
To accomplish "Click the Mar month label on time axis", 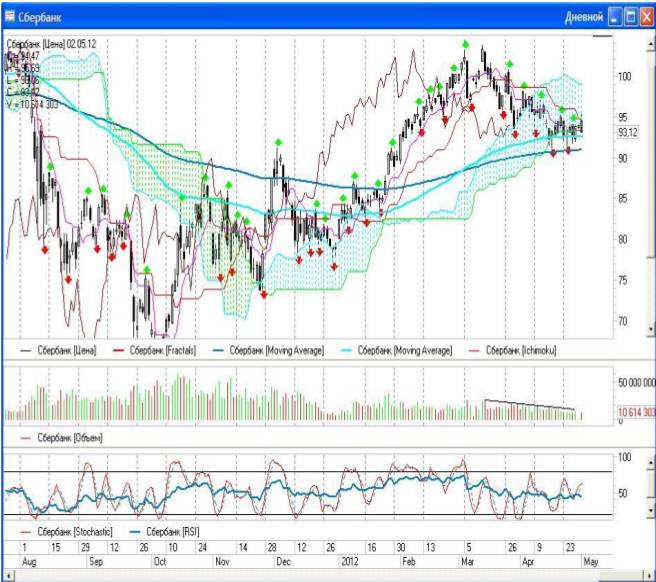I will pos(467,561).
